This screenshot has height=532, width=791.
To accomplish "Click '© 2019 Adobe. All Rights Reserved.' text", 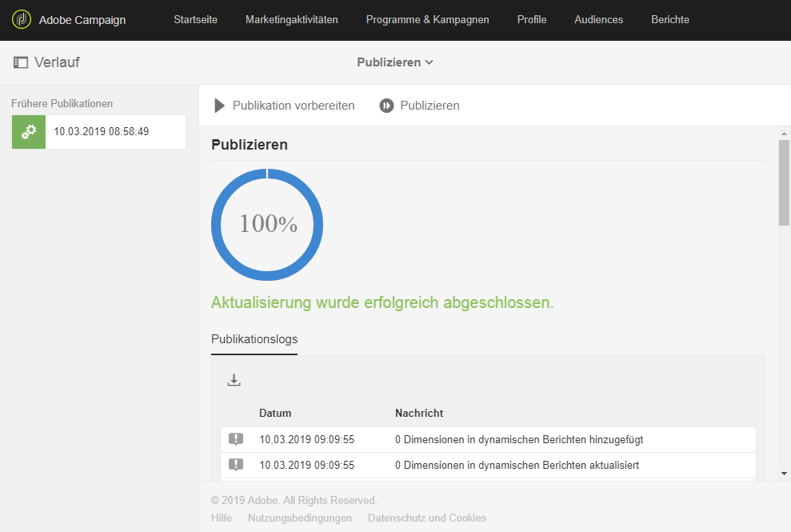I will click(x=294, y=500).
